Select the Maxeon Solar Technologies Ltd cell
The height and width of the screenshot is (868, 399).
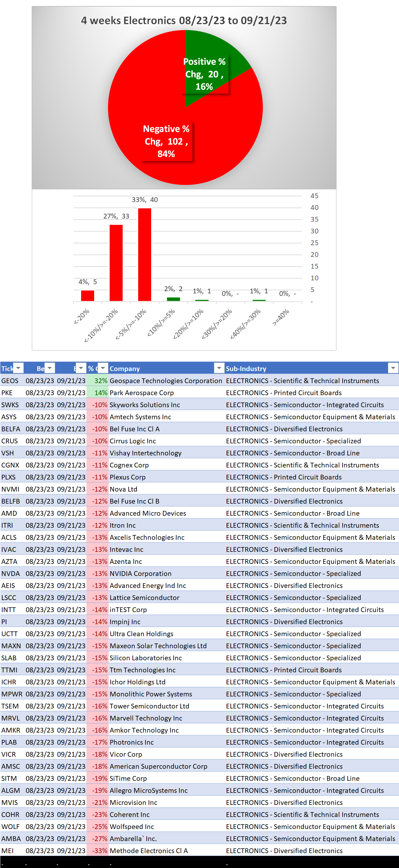pos(166,646)
